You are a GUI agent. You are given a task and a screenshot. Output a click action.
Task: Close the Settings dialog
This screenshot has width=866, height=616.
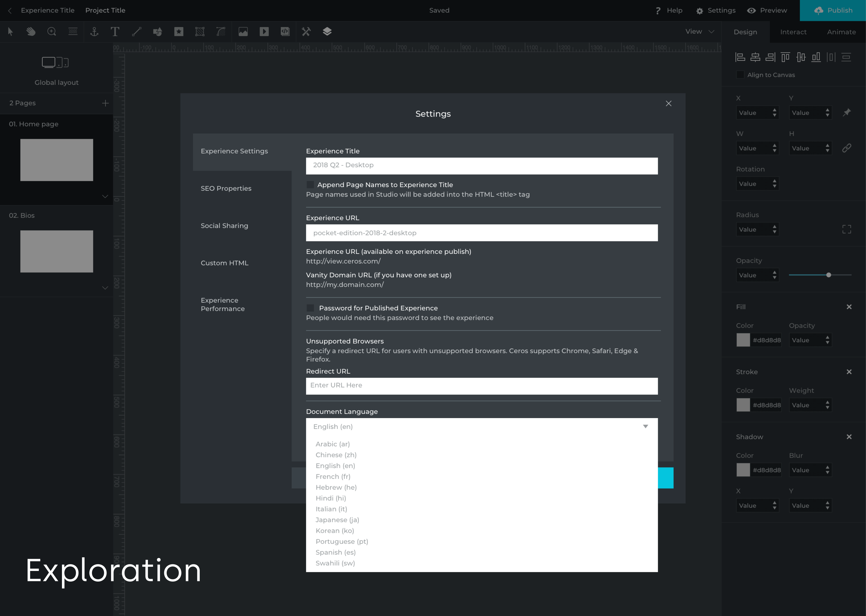[x=669, y=104]
